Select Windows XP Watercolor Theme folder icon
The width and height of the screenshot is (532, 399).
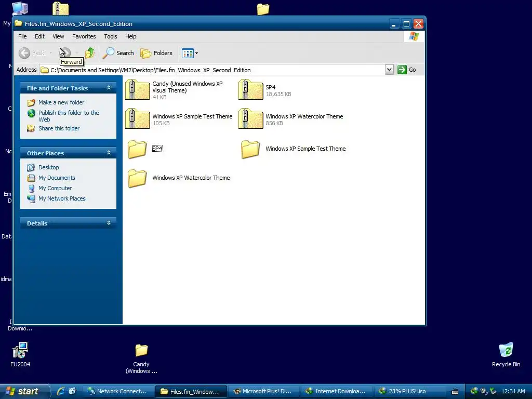coord(137,178)
